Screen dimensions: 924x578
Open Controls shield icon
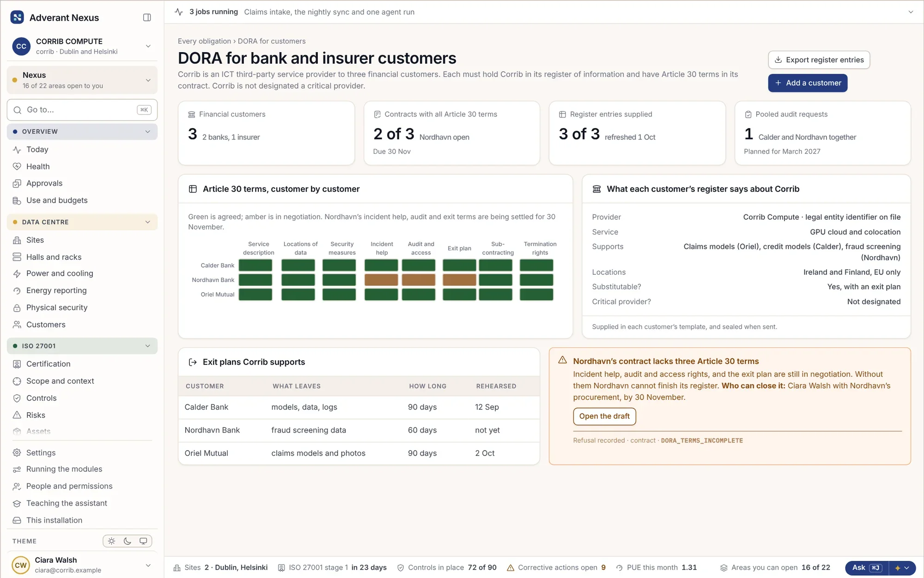tap(17, 398)
